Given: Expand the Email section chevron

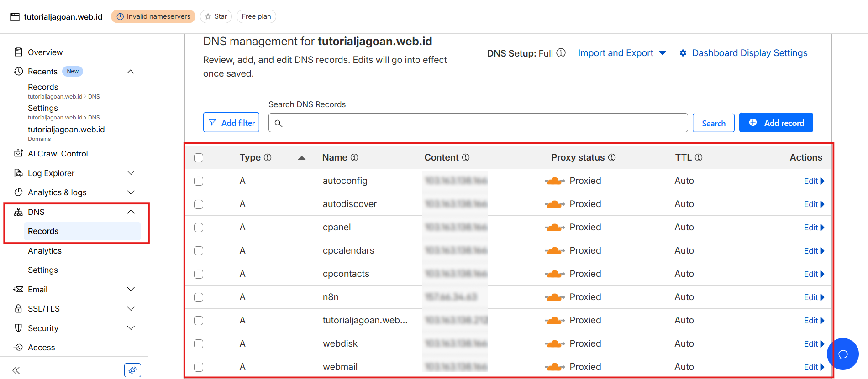Looking at the screenshot, I should pyautogui.click(x=131, y=289).
